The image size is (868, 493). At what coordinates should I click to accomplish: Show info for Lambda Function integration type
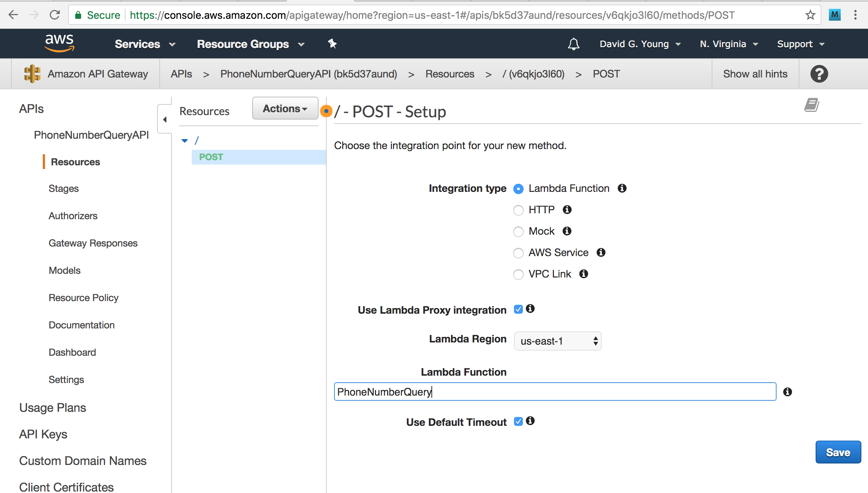click(622, 188)
